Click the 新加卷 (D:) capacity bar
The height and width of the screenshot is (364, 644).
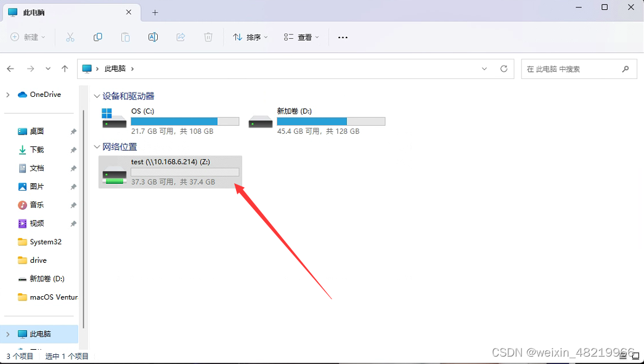click(x=331, y=122)
